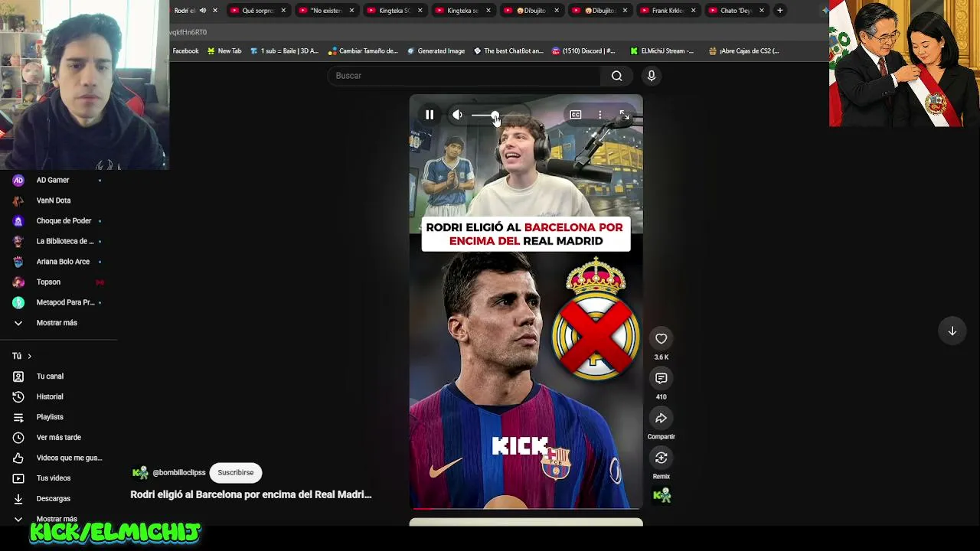Open the Topson live channel

pos(48,282)
